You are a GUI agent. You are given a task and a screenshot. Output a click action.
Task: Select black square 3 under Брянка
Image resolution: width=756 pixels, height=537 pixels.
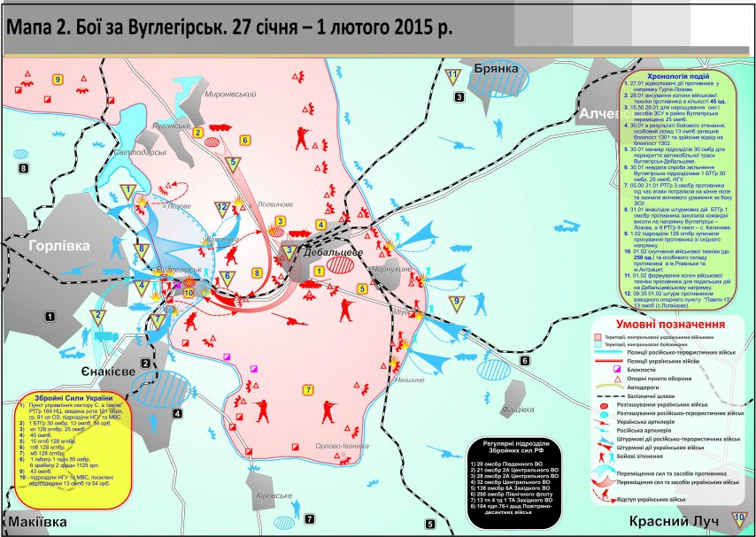459,96
